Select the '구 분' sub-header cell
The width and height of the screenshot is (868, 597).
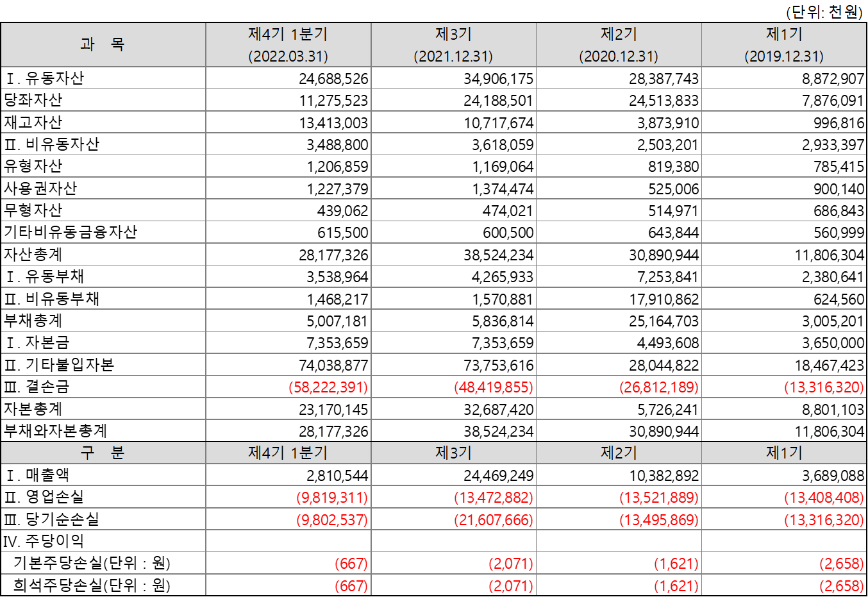pos(103,453)
